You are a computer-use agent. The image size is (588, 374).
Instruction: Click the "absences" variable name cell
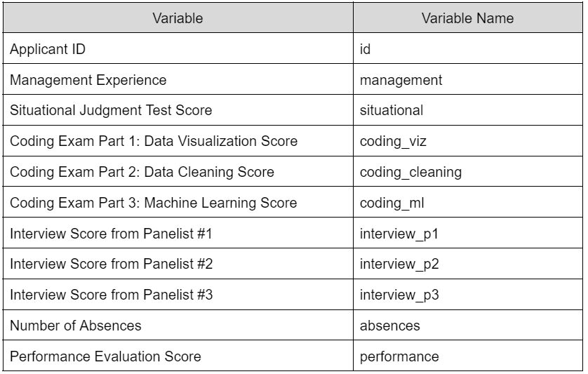(390, 326)
